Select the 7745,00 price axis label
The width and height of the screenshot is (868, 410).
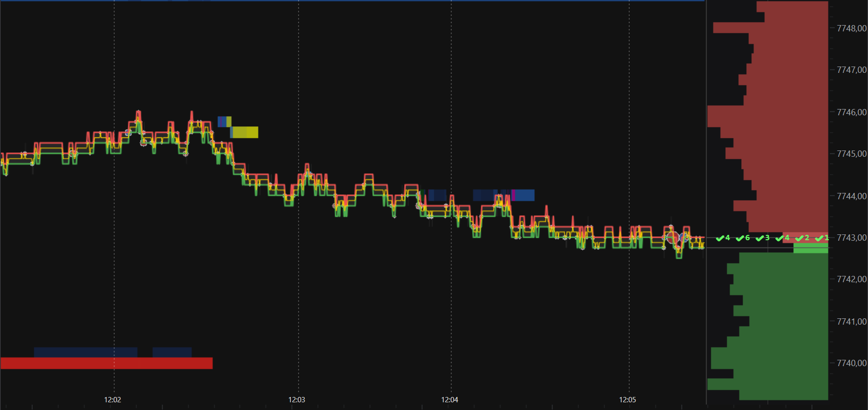[x=852, y=154]
